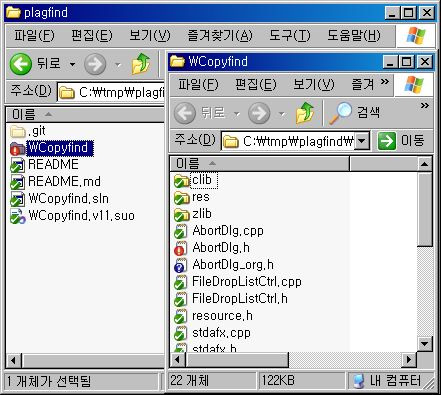
Task: Click the address field in WCopyfind window
Action: [295, 141]
